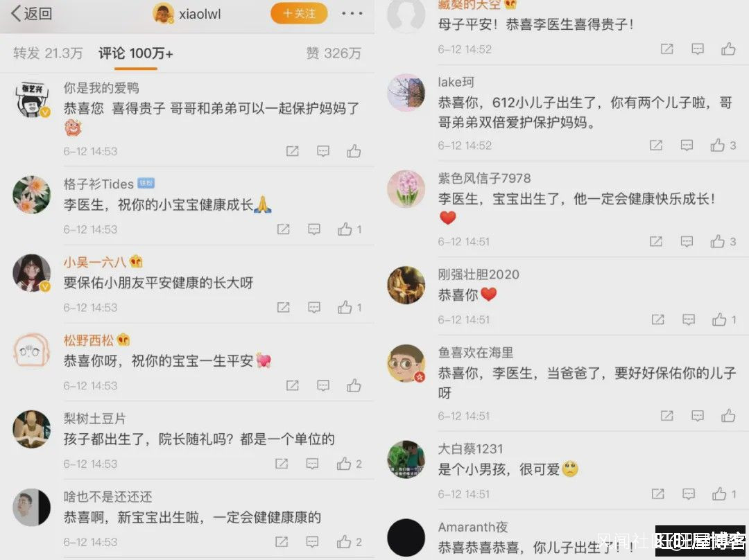Open xiaolwl's profile avatar in header
749x560 pixels.
point(163,13)
